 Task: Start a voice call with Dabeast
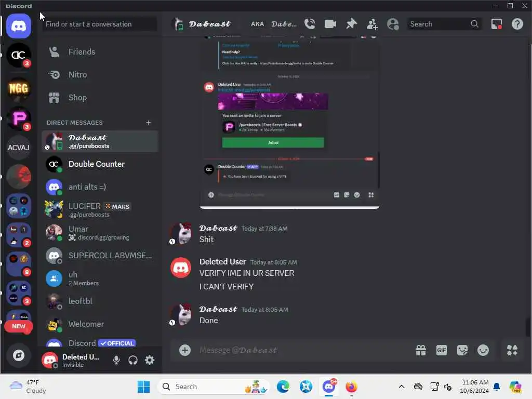(310, 24)
